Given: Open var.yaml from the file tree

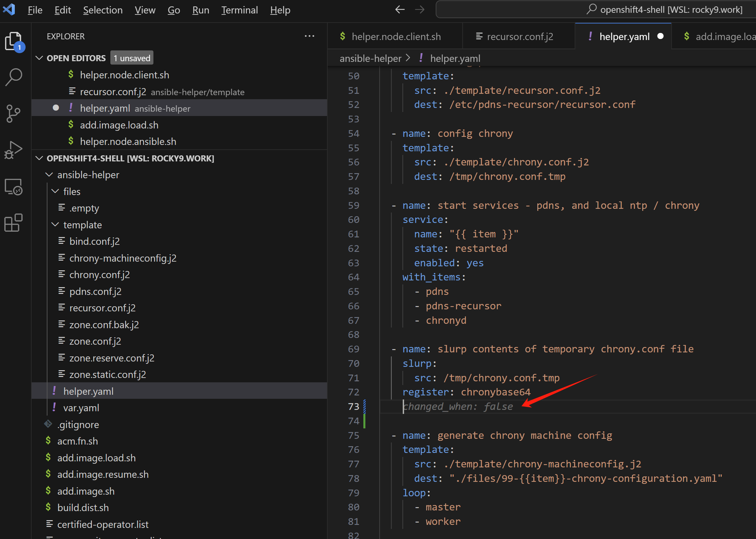Looking at the screenshot, I should click(81, 408).
